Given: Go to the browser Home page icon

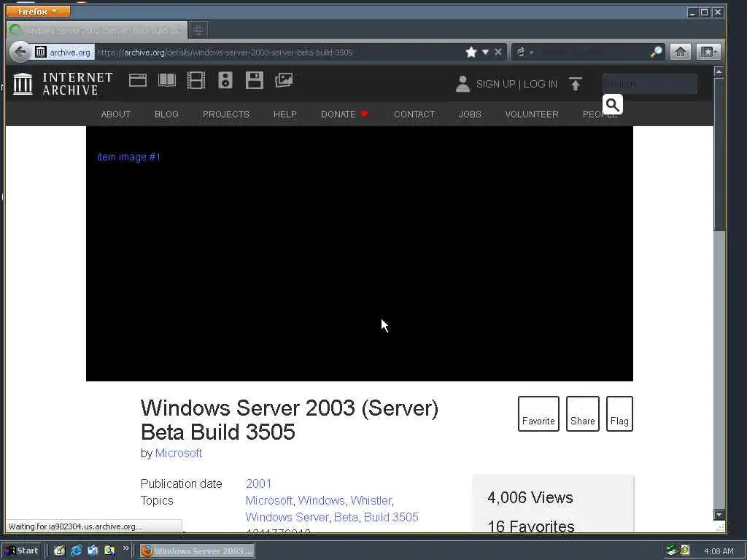Looking at the screenshot, I should [x=681, y=52].
